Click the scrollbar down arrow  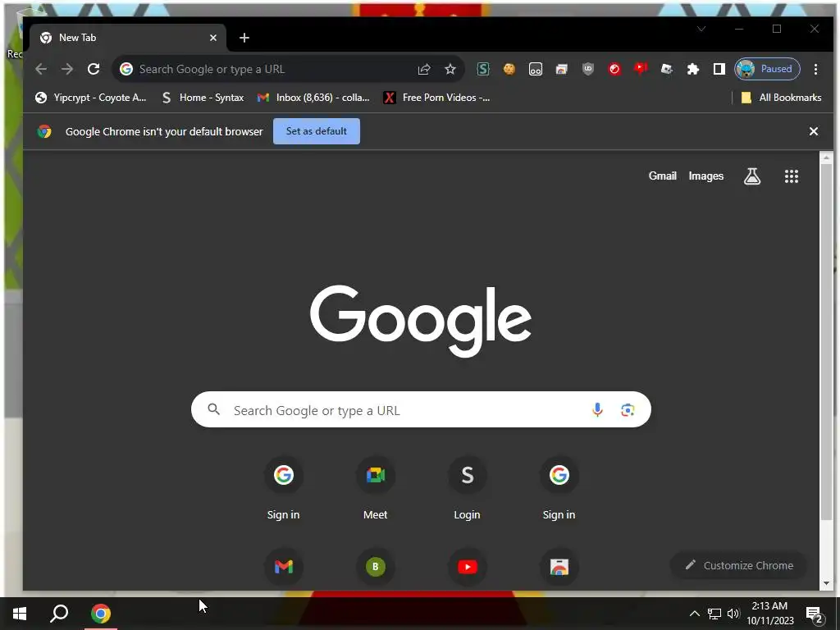pos(826,583)
